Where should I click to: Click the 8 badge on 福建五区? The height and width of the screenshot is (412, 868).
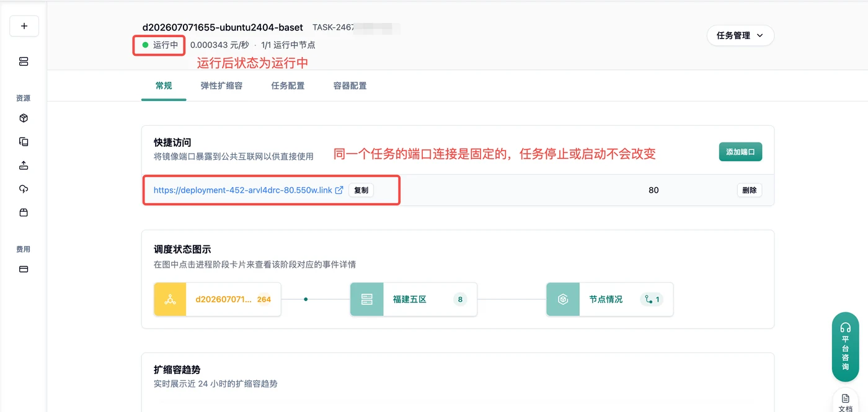pos(460,299)
